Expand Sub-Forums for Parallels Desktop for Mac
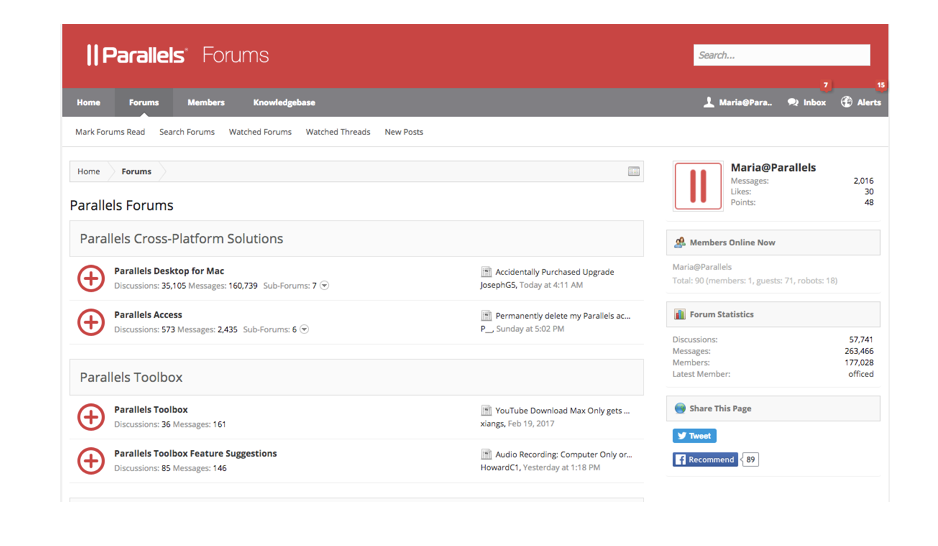Screen dimensions: 938x546 click(x=324, y=285)
